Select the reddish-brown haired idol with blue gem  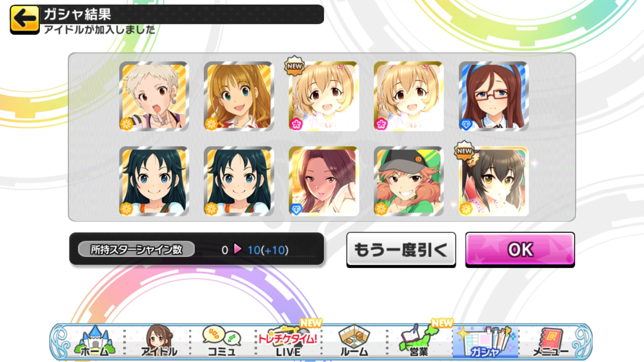(324, 181)
